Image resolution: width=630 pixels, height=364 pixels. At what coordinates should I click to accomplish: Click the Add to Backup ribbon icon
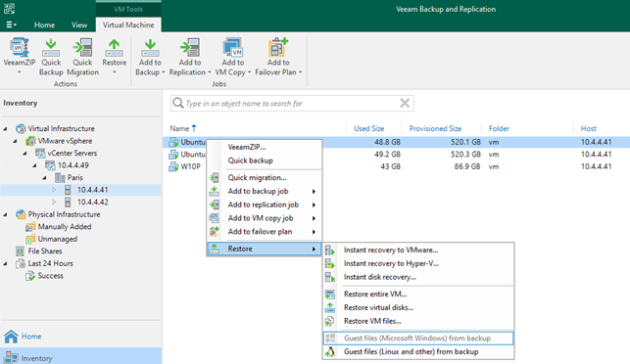(x=150, y=47)
